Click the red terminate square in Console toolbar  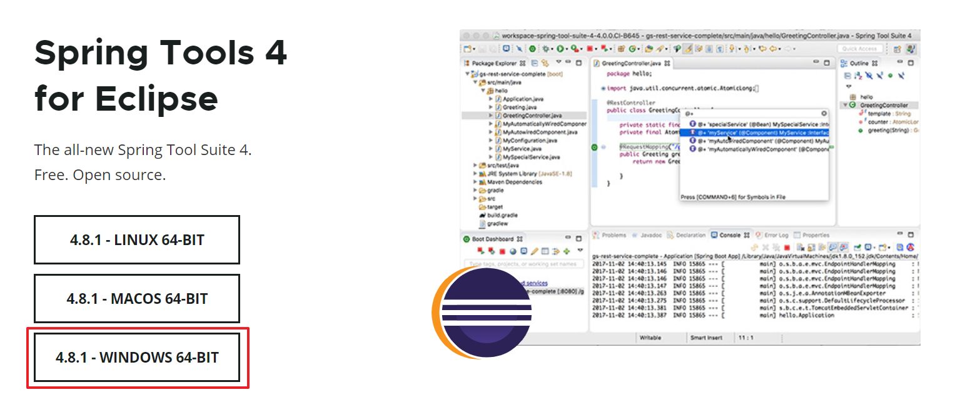787,248
